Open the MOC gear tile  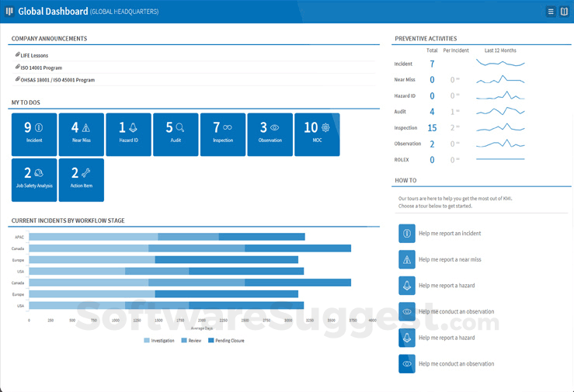[317, 134]
